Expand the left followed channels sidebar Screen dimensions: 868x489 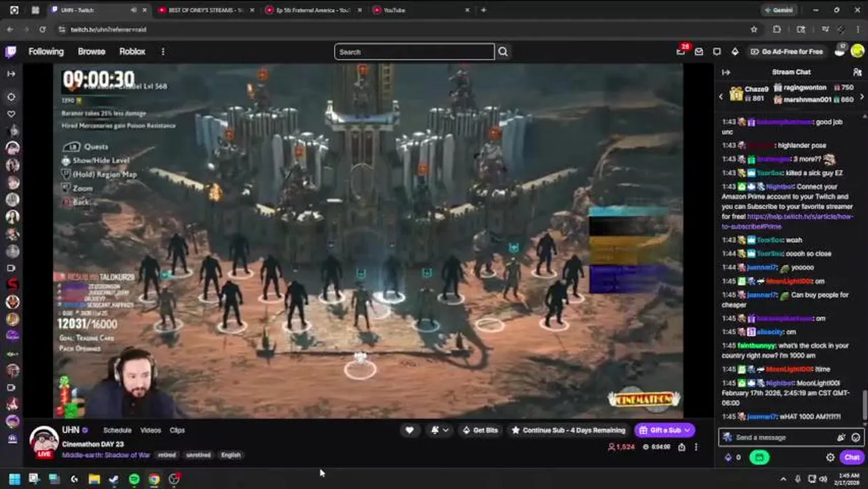[11, 73]
